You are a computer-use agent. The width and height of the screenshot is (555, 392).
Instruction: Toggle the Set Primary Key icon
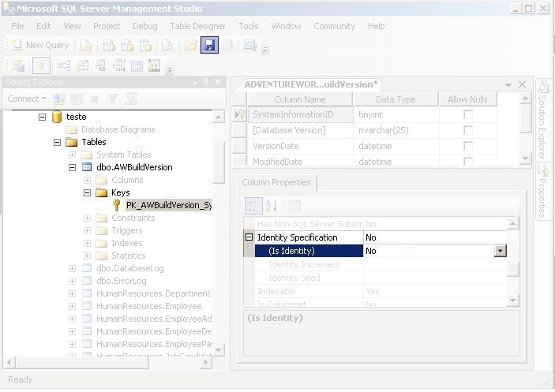(x=41, y=65)
